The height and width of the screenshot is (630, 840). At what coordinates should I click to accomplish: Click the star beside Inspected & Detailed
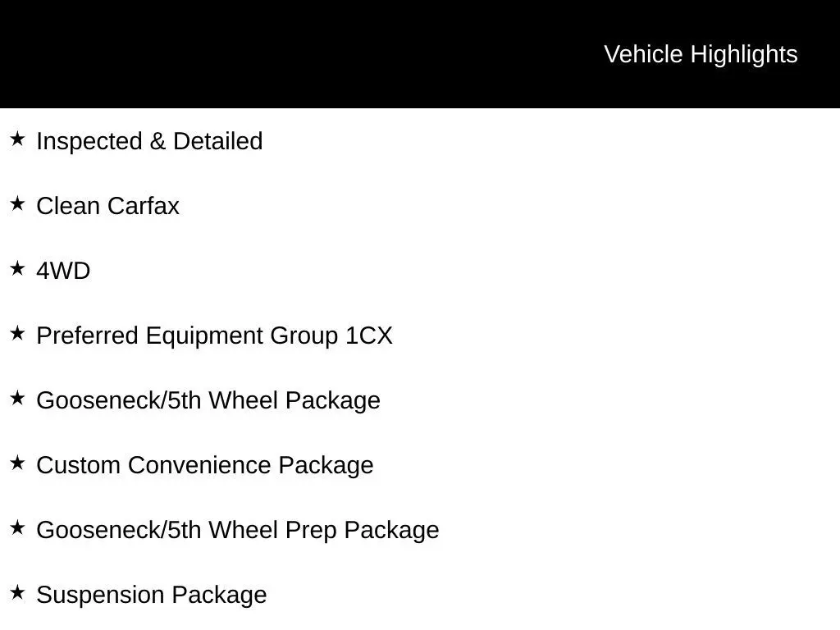click(17, 139)
